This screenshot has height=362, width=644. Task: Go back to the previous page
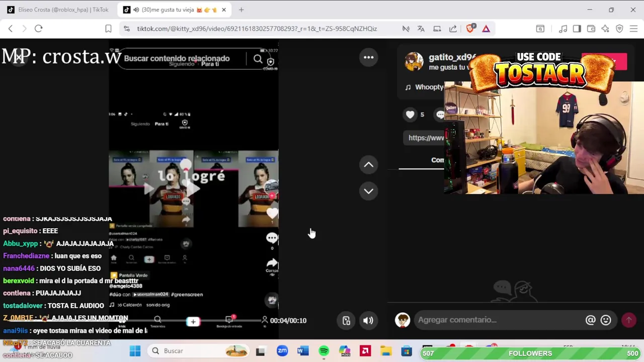(11, 29)
